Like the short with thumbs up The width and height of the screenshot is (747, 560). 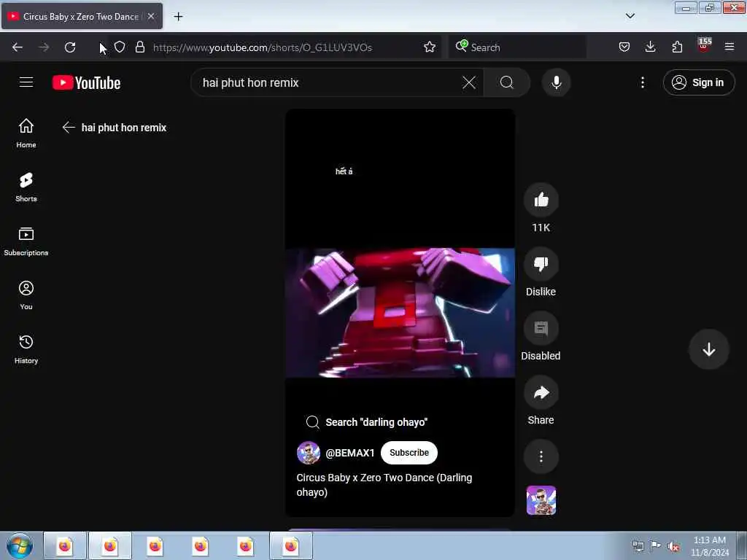(x=541, y=200)
